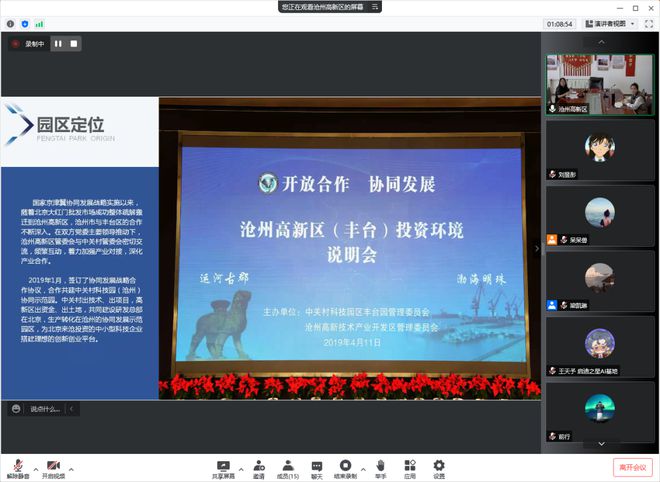
Task: Click the microphone icon on 沧州高新区 tile
Action: 553,109
